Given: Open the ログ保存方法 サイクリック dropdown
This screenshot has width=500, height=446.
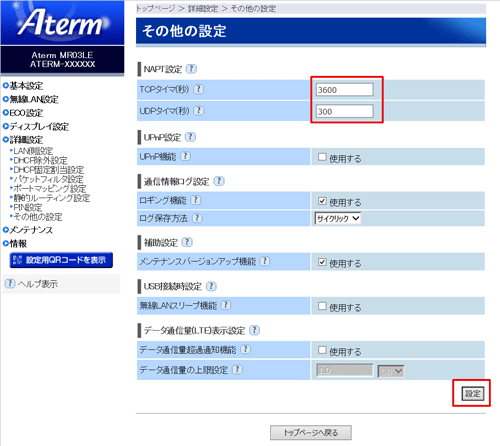Looking at the screenshot, I should 338,218.
